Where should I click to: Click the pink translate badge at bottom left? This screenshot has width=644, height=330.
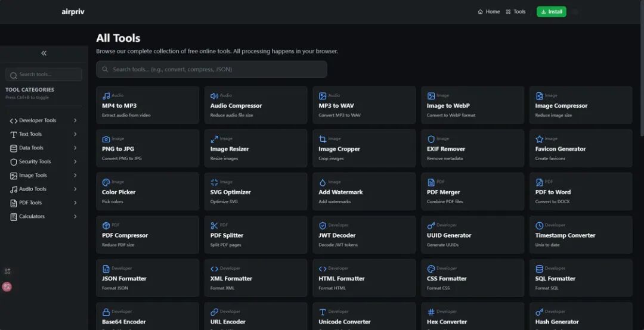click(7, 287)
